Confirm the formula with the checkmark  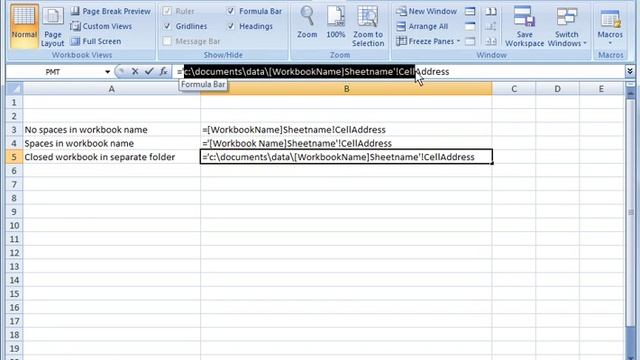click(x=149, y=72)
